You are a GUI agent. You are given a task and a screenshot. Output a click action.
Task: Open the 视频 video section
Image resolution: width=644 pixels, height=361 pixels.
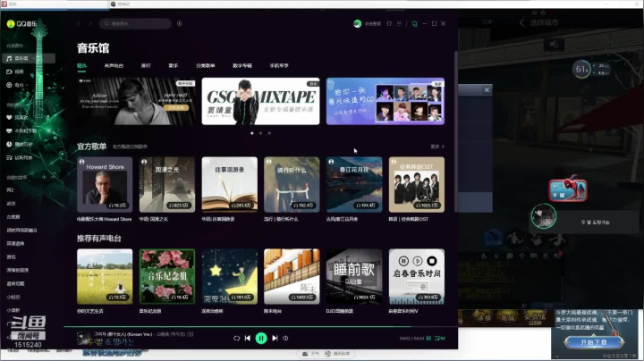15,71
